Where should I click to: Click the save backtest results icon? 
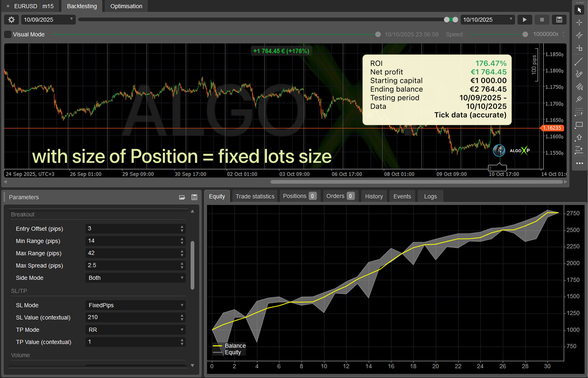[559, 20]
